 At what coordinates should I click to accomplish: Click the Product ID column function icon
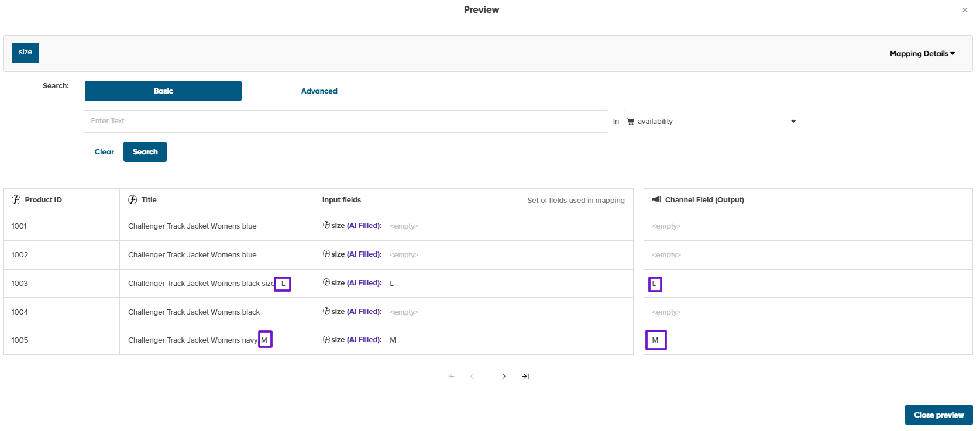point(16,200)
